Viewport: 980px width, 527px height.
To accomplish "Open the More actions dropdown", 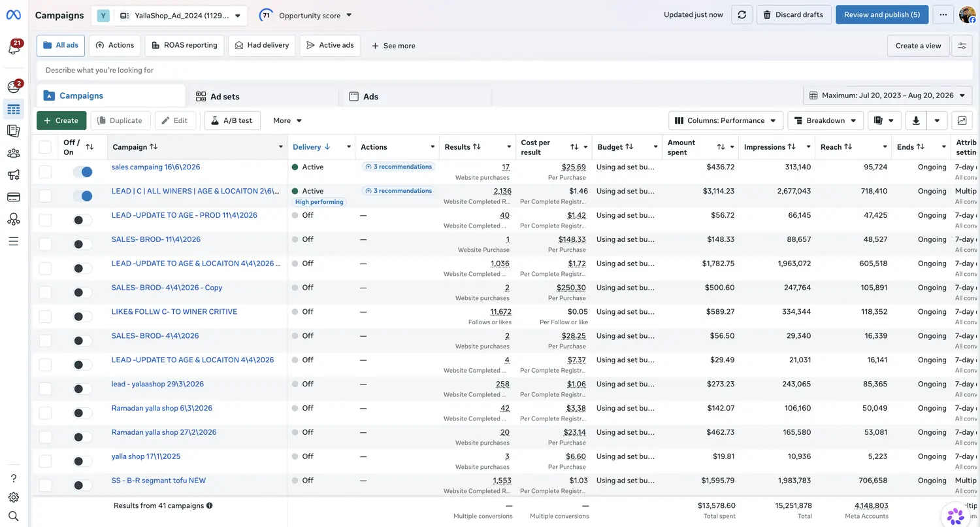I will [x=287, y=120].
